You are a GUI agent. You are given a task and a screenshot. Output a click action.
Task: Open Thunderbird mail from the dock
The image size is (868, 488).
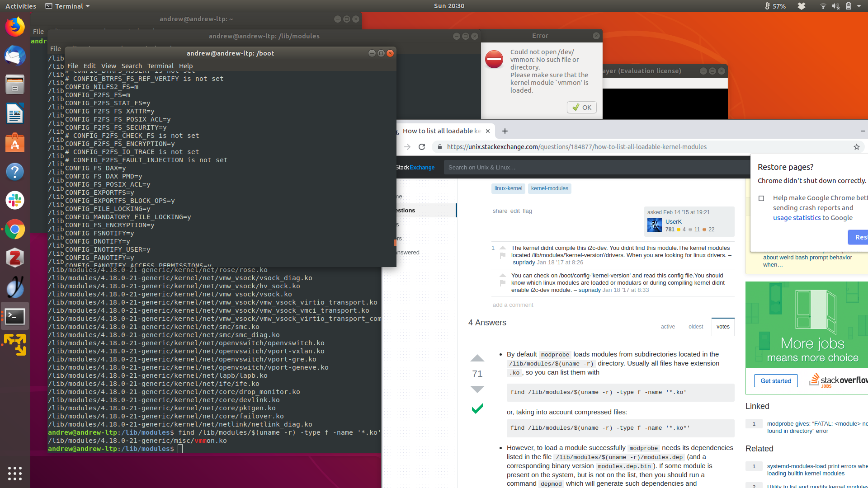pos(15,56)
